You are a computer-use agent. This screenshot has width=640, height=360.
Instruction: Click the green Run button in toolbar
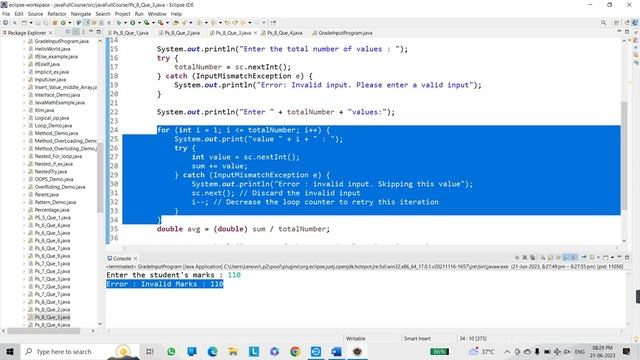click(133, 22)
